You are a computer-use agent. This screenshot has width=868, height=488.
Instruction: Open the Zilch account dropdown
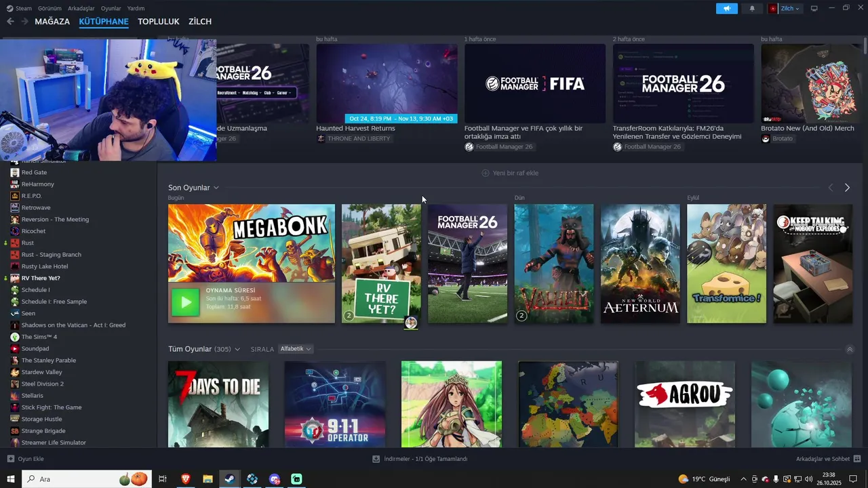785,8
